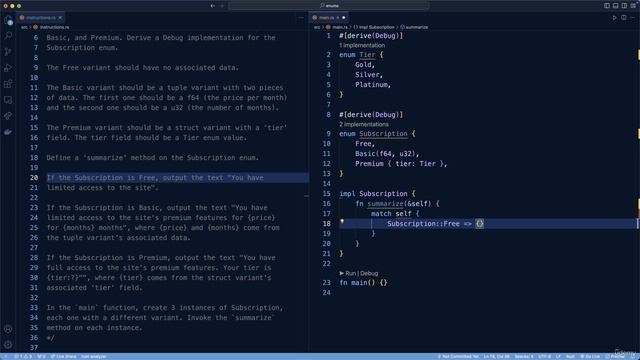Click 'fn main() {}' on line 23
The image size is (640, 360).
363,282
